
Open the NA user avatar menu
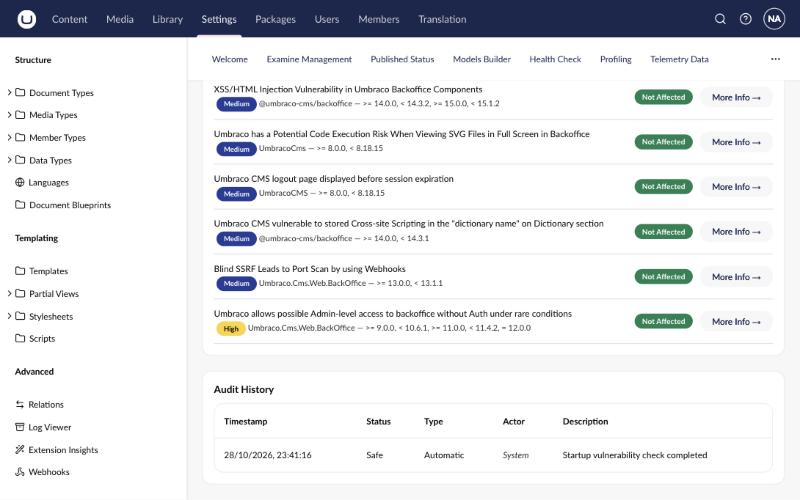tap(774, 19)
